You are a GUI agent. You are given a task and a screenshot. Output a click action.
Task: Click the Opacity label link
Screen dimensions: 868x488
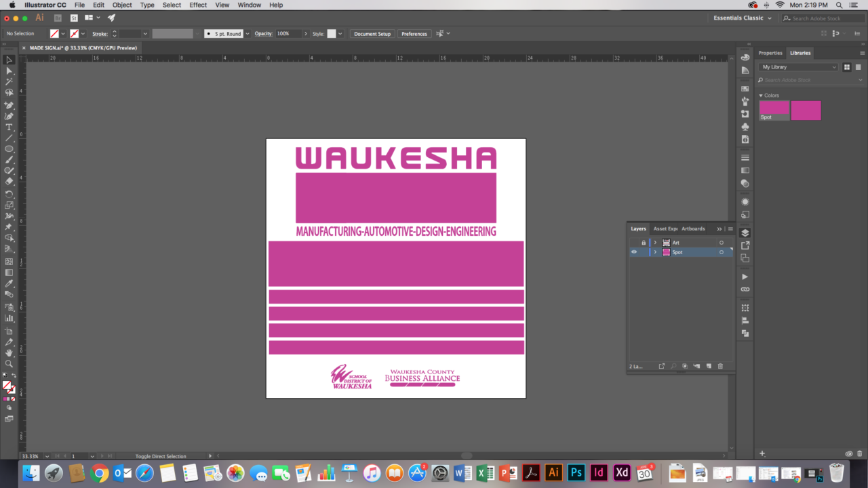click(x=263, y=34)
